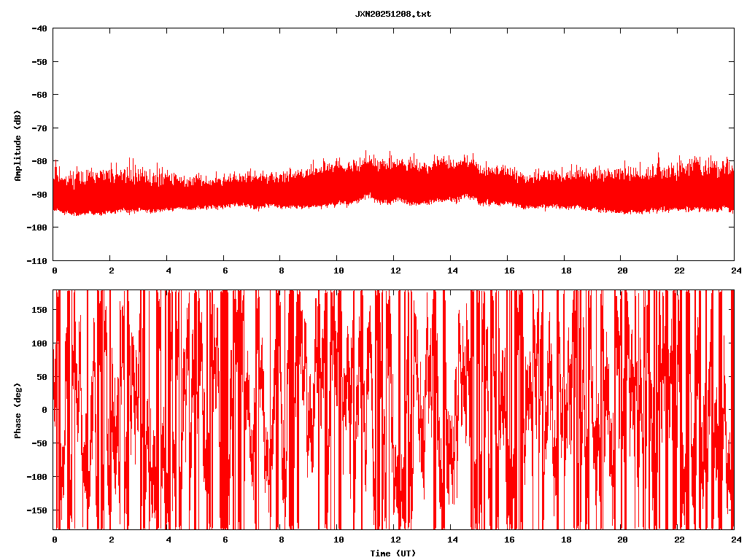
Task: Click the -100 tick on phase axis
Action: pyautogui.click(x=37, y=477)
